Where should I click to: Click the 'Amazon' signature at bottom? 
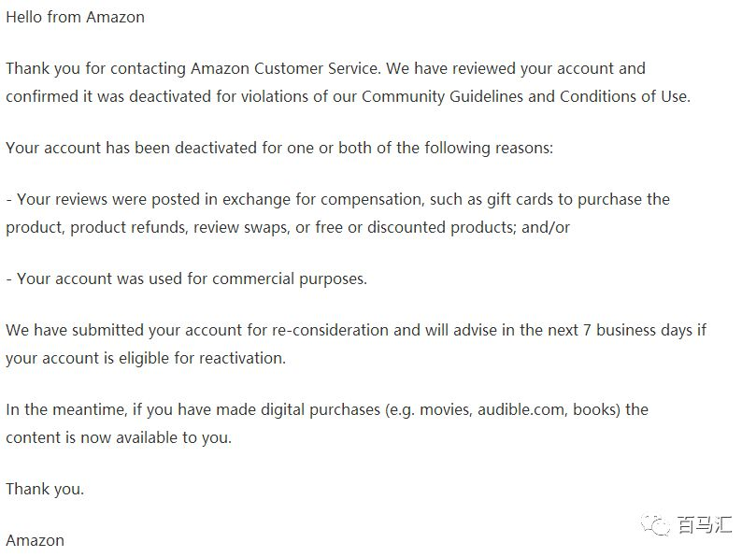[35, 540]
